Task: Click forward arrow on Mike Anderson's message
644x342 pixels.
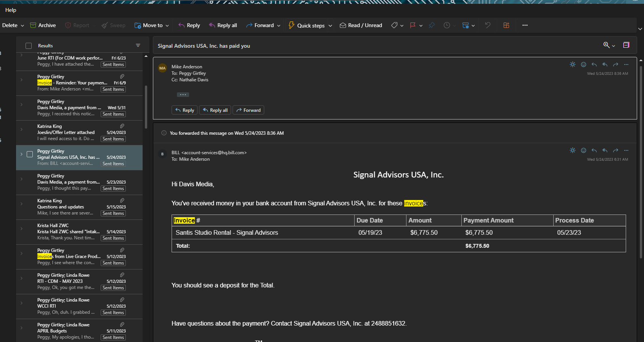Action: (615, 65)
